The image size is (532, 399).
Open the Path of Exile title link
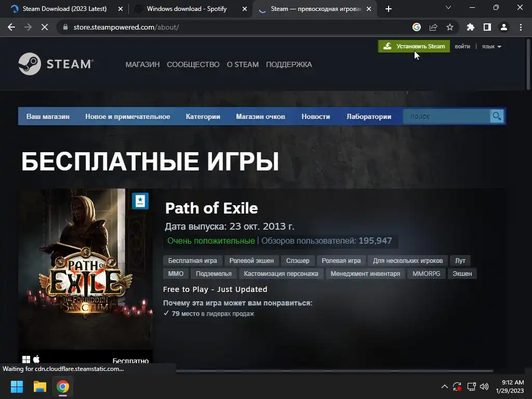click(211, 208)
